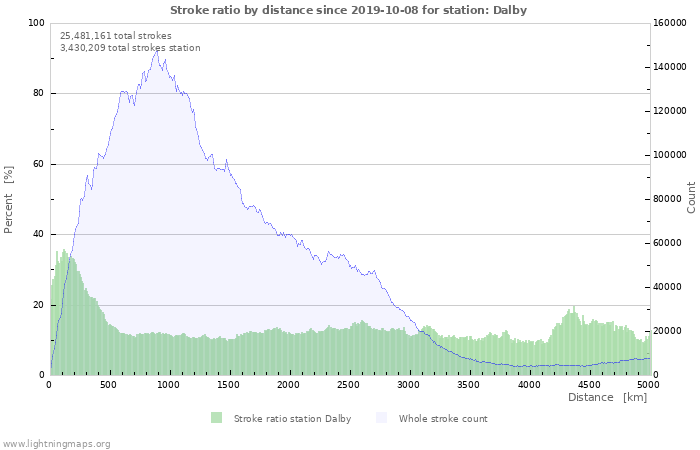Click the 'Count' right axis label
Screen dimensions: 700x450
691,197
